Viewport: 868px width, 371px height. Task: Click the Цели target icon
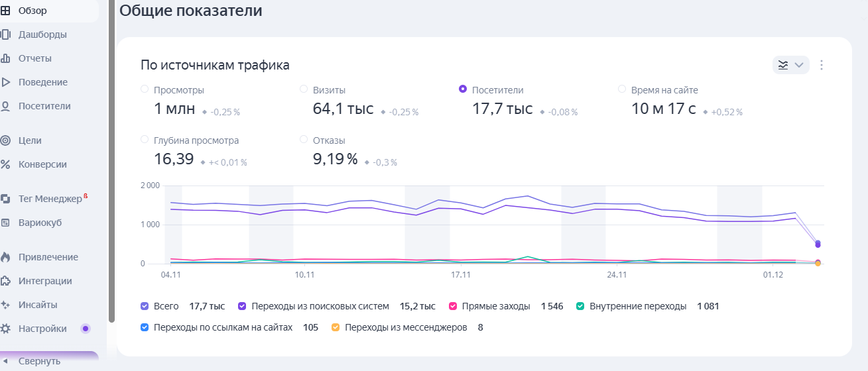pos(5,140)
